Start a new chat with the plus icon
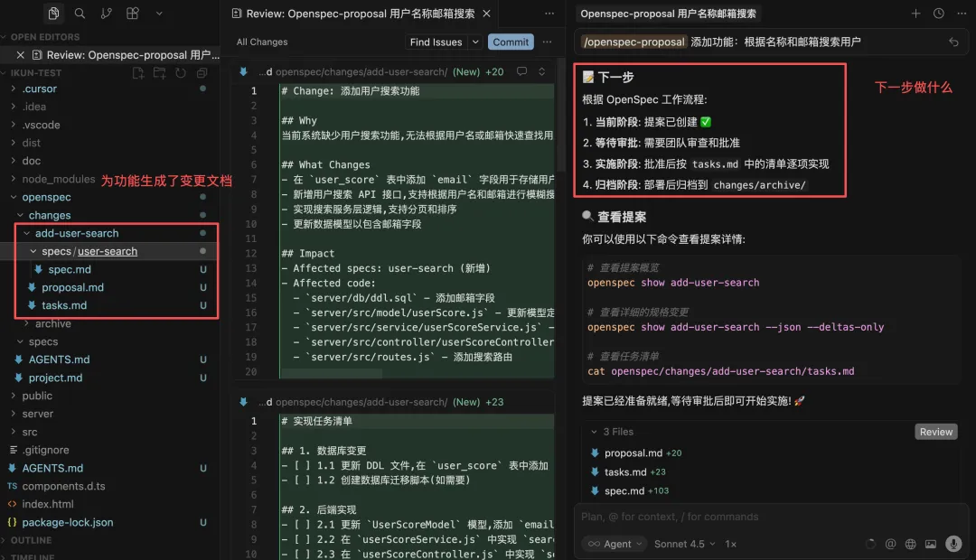The height and width of the screenshot is (560, 976). coord(918,14)
